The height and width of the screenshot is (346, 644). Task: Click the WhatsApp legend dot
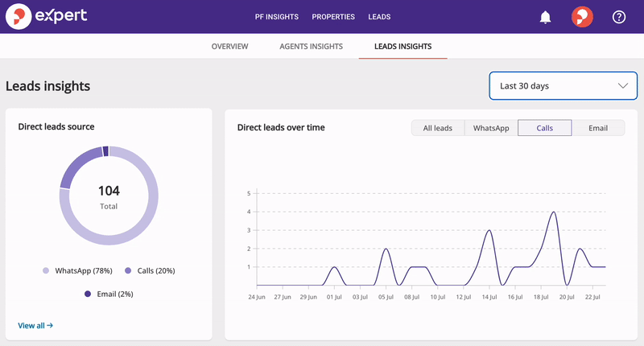pyautogui.click(x=47, y=271)
